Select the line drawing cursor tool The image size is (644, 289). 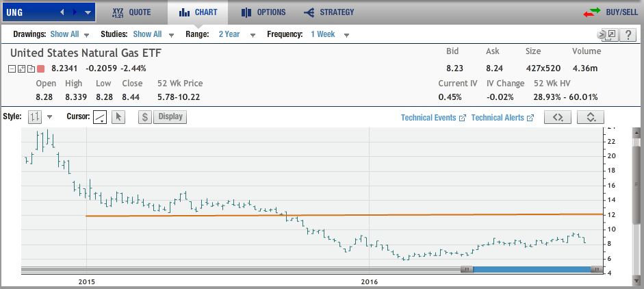pos(100,117)
